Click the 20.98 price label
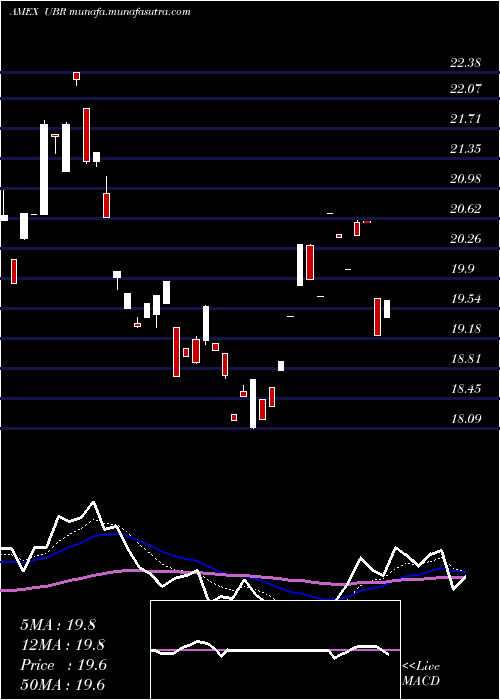 [465, 179]
